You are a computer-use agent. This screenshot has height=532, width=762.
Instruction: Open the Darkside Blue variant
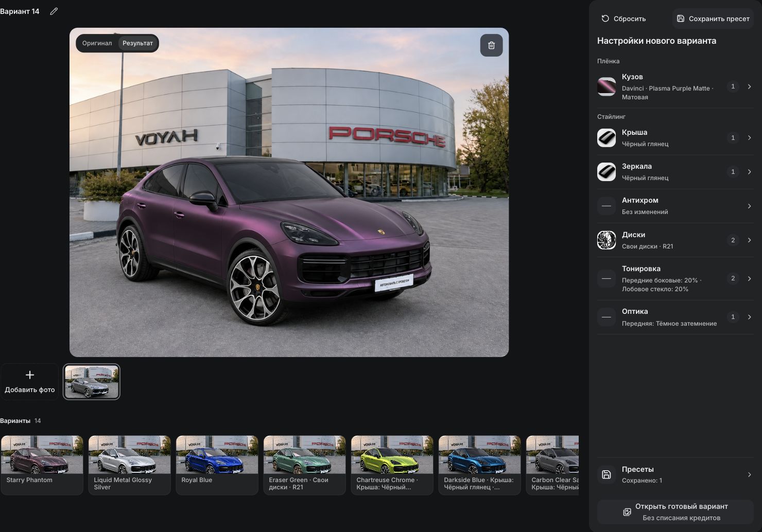(x=479, y=465)
